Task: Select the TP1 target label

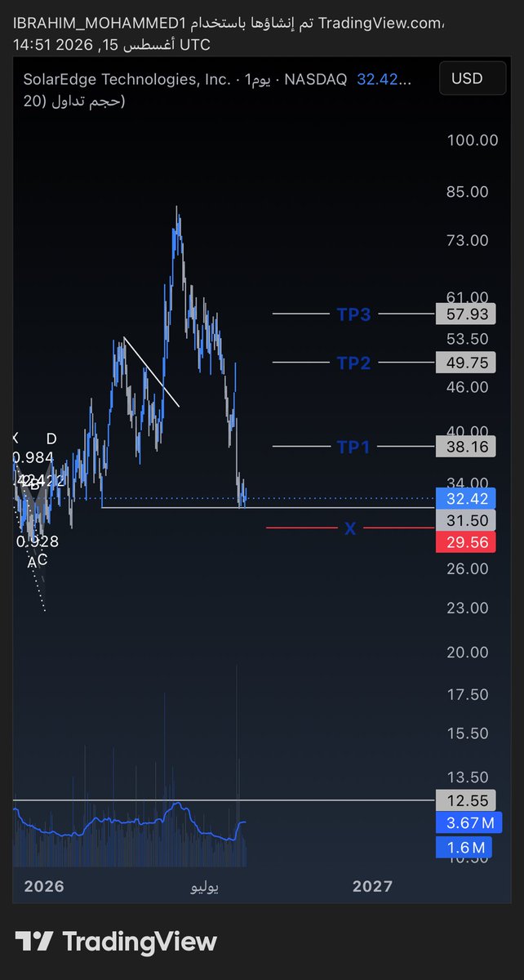Action: 353,446
